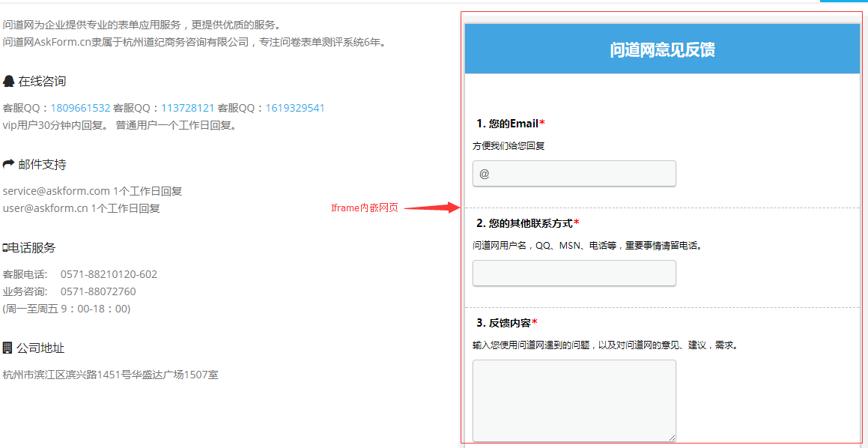Viewport: 868px width, 448px height.
Task: Click the 问道网意见反馈 form header
Action: (662, 49)
